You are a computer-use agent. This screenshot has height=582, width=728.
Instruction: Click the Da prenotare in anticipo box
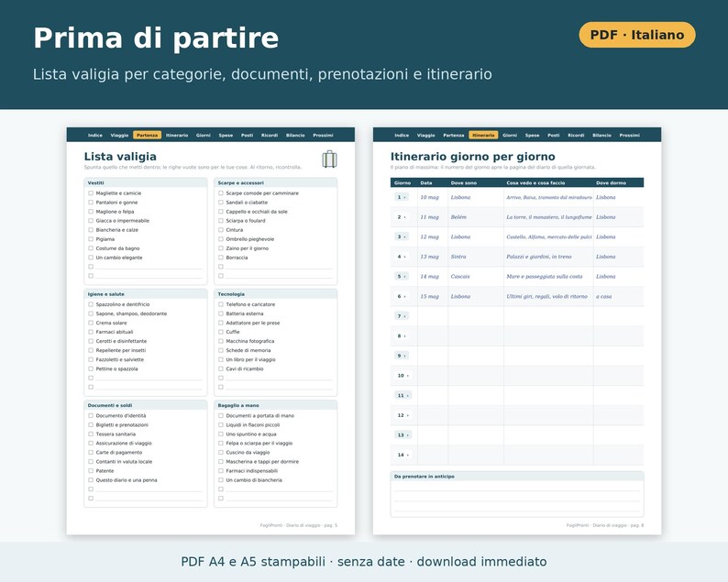[x=517, y=494]
